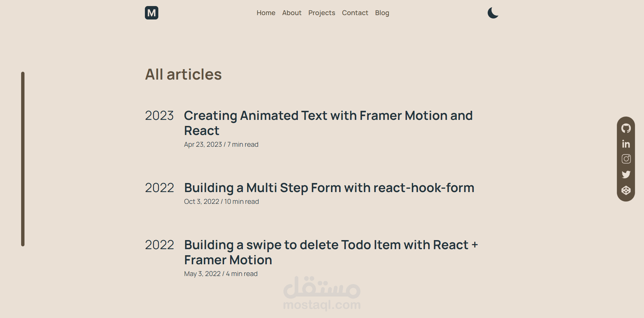Click the 2023 year label
The height and width of the screenshot is (318, 644).
coord(159,116)
